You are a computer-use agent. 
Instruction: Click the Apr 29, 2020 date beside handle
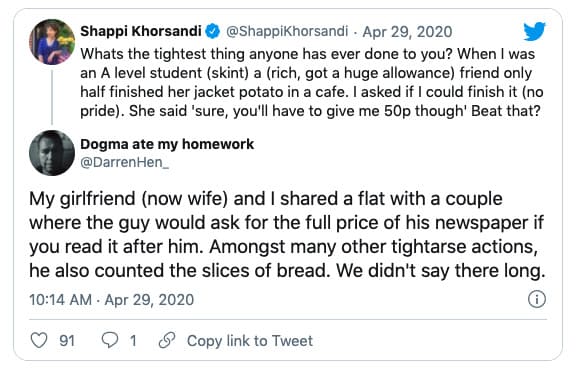click(x=407, y=32)
